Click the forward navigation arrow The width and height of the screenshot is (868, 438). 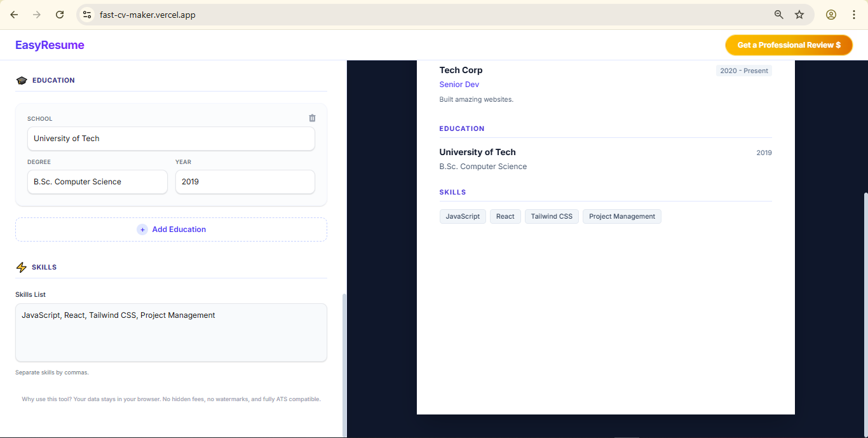[x=36, y=14]
